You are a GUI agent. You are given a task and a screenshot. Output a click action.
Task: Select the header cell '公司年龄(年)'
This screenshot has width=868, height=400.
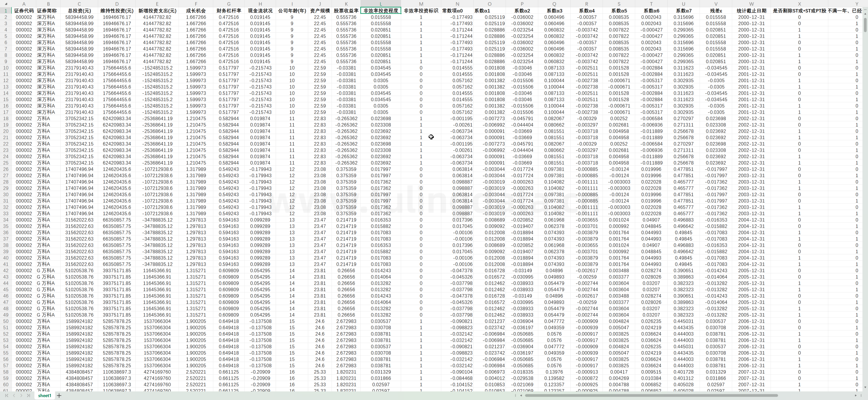(292, 11)
